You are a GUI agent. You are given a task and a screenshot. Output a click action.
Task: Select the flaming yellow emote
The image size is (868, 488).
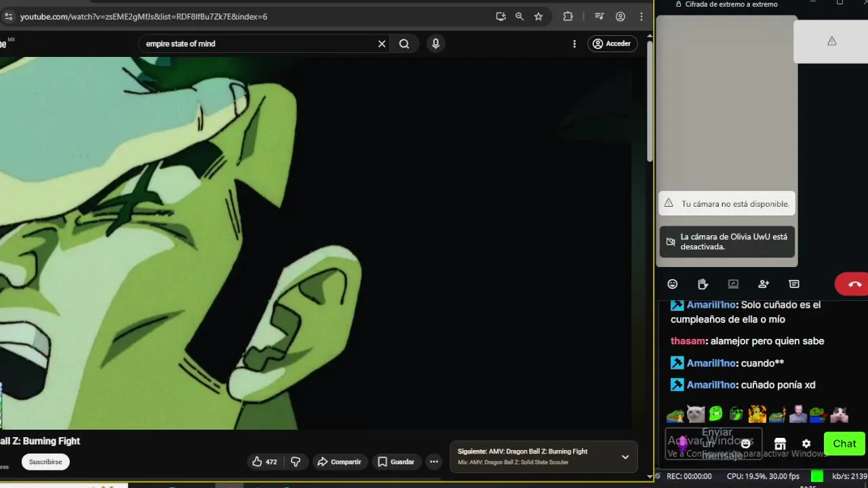pyautogui.click(x=757, y=413)
